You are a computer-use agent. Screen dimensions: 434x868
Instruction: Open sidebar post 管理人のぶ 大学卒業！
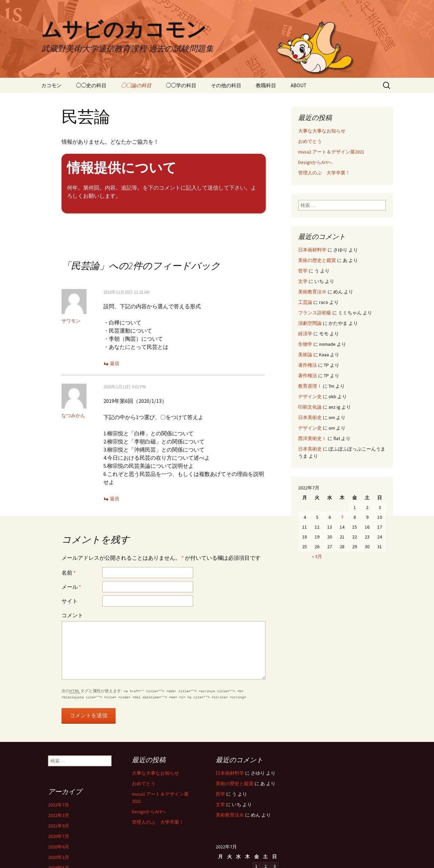(x=324, y=173)
